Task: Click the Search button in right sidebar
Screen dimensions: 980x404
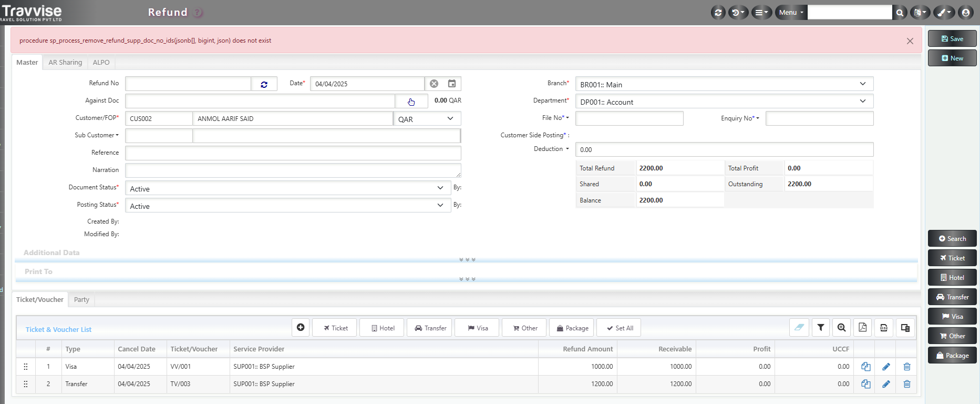Action: 952,239
